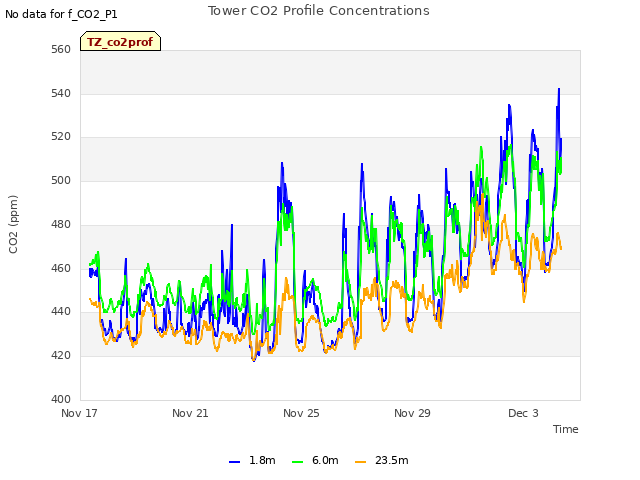The image size is (640, 480).
Task: Click the blue 1.8m peak near 542 ppm
Action: (559, 89)
